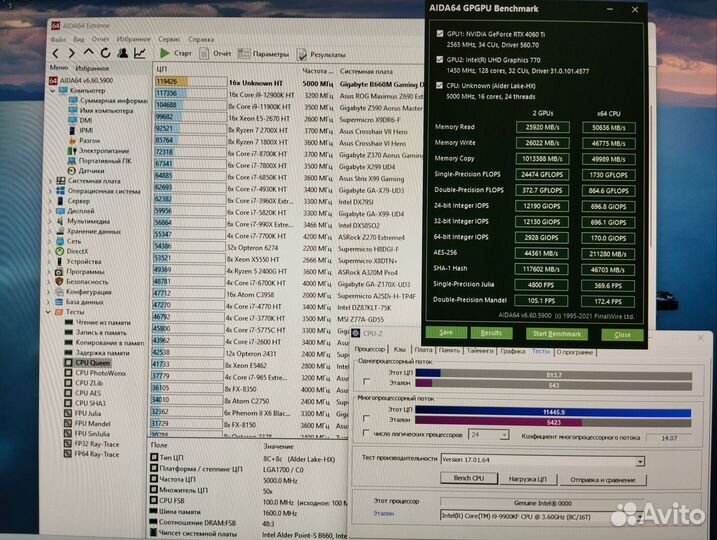The width and height of the screenshot is (717, 540).
Task: Click Start Benchmark button
Action: pyautogui.click(x=556, y=334)
